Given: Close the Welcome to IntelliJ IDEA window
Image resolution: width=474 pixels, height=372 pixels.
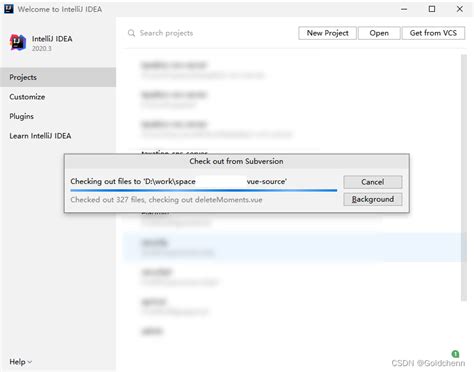Looking at the screenshot, I should 460,9.
